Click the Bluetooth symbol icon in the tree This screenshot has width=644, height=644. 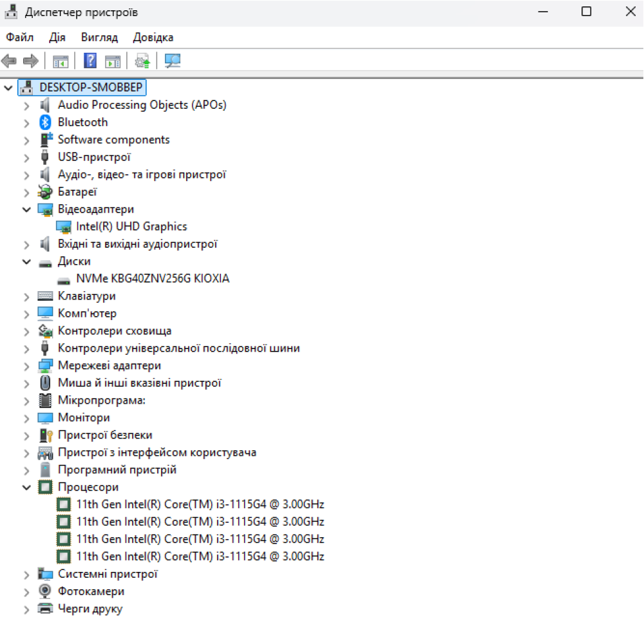click(x=45, y=122)
